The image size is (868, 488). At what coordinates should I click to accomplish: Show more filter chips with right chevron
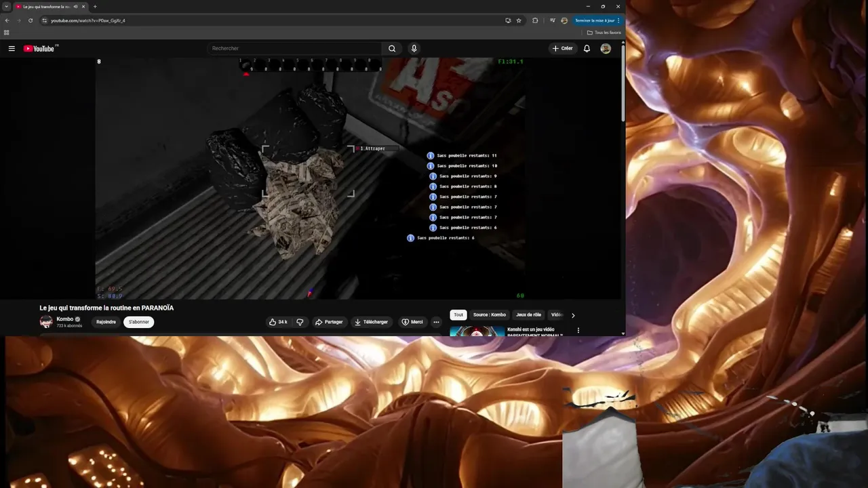click(573, 315)
